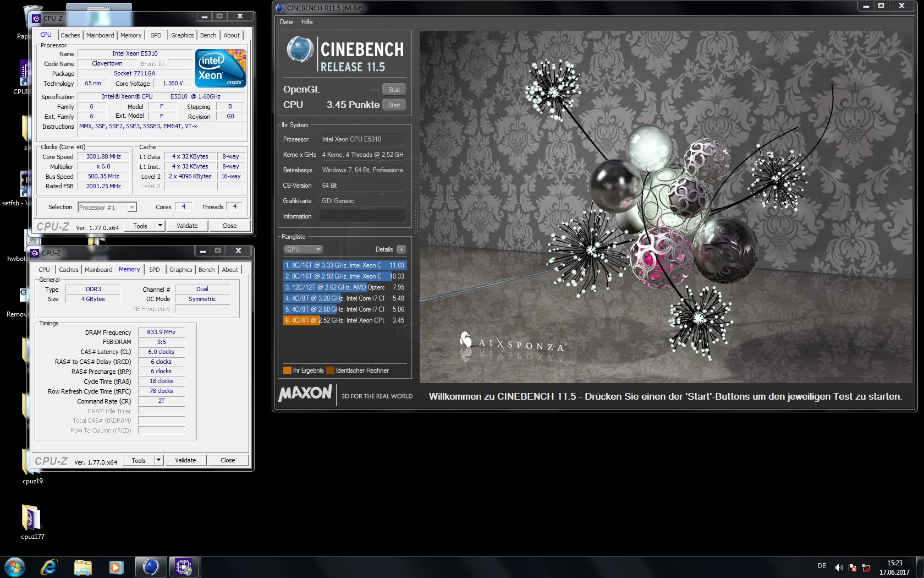Click Identischer Rechner brown legend swatch
Viewport: 924px width, 578px height.
tap(330, 370)
